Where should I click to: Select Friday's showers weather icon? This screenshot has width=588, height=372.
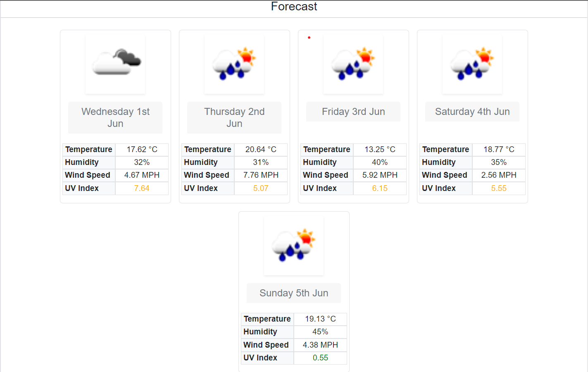pos(353,64)
